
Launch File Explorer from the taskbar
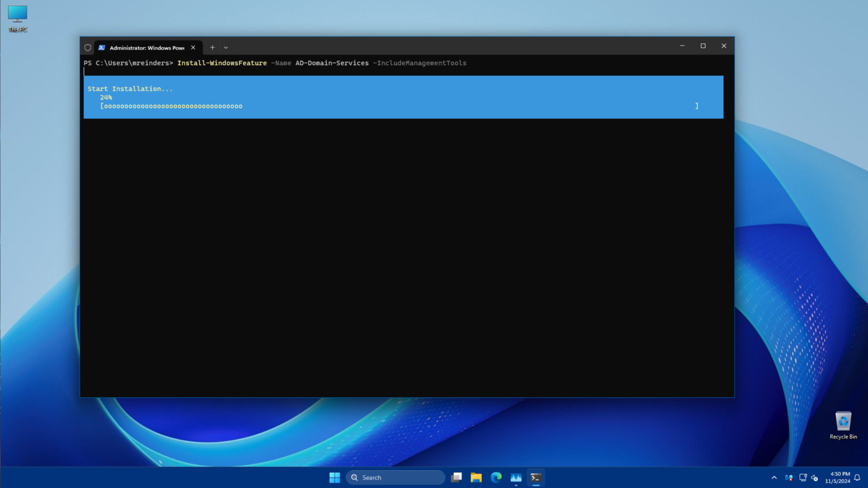click(476, 477)
